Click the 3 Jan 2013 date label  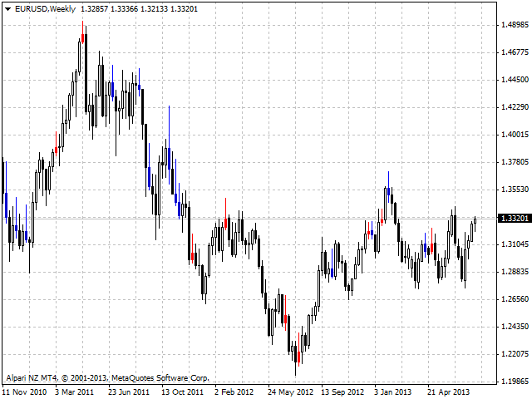pyautogui.click(x=393, y=392)
